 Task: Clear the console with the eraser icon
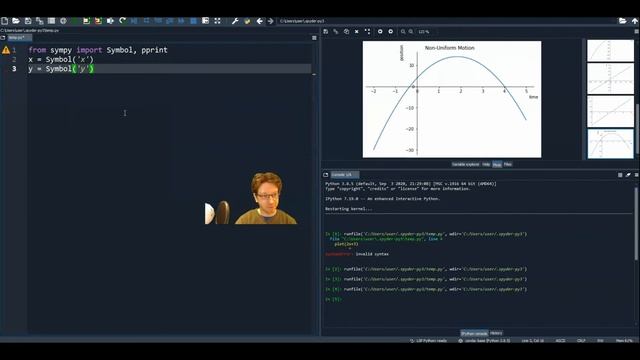point(628,175)
